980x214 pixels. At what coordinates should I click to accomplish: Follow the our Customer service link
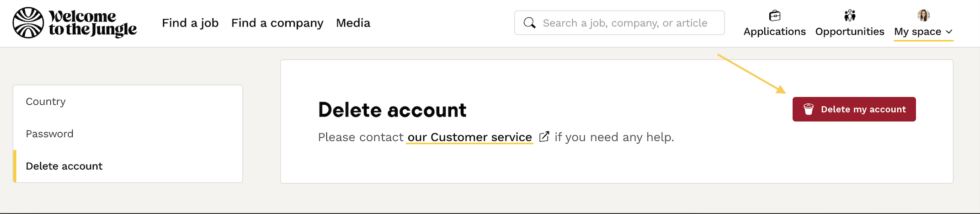[469, 137]
